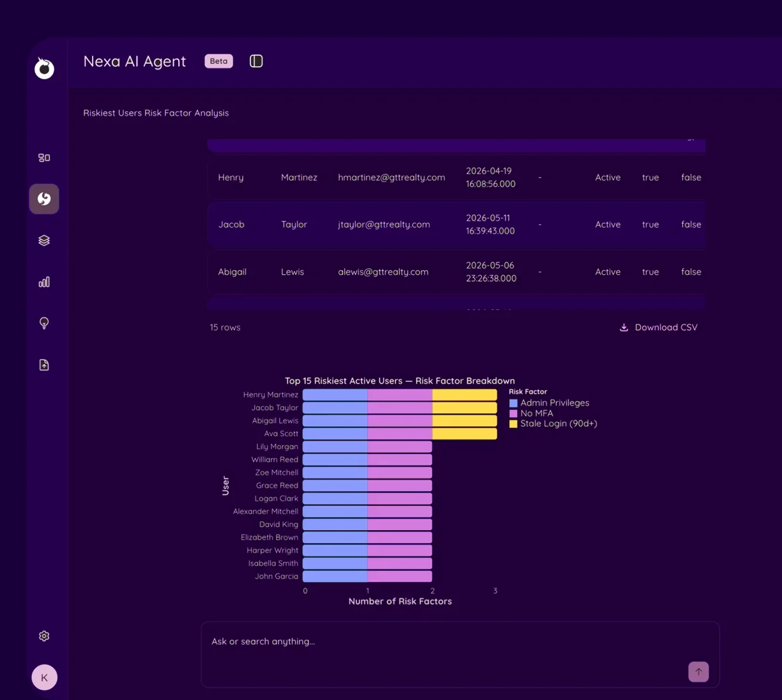Open the settings gear icon

[x=44, y=636]
